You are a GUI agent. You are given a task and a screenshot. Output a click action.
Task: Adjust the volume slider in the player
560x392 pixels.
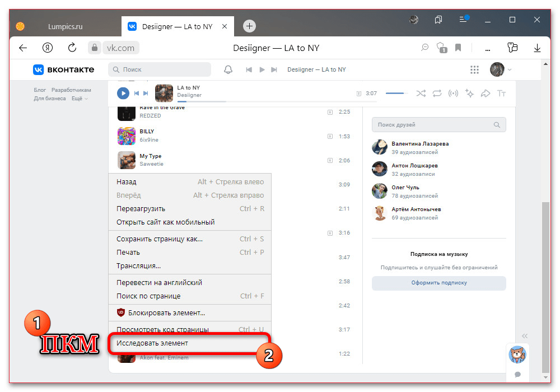pos(397,93)
